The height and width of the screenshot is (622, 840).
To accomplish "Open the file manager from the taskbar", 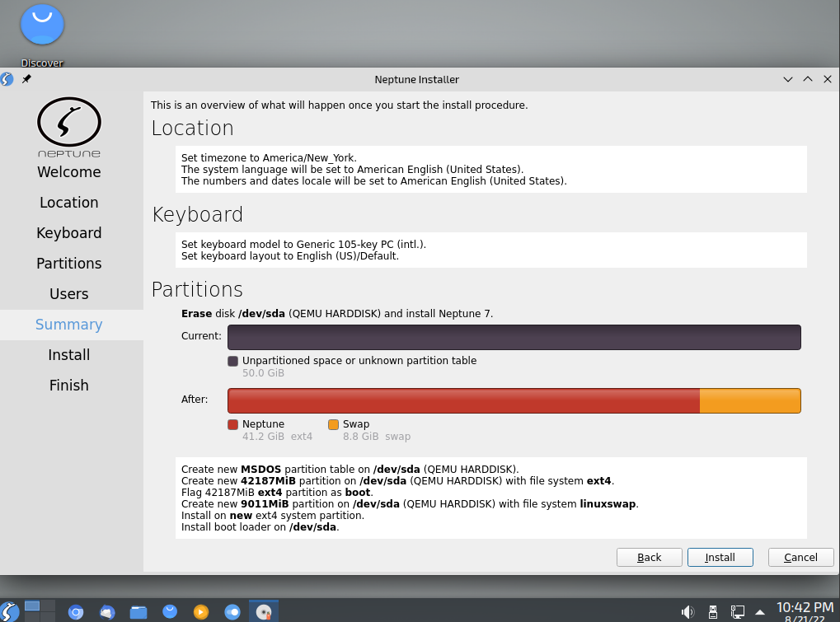I will 138,611.
